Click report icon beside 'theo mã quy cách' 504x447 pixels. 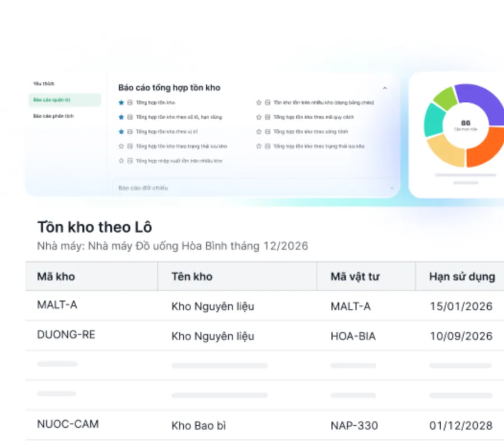[268, 117]
